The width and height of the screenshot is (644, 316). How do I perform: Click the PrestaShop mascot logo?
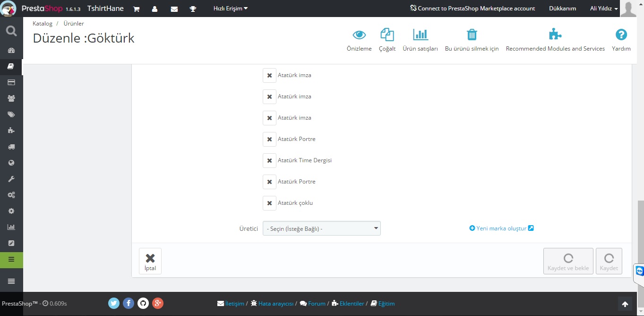(9, 9)
